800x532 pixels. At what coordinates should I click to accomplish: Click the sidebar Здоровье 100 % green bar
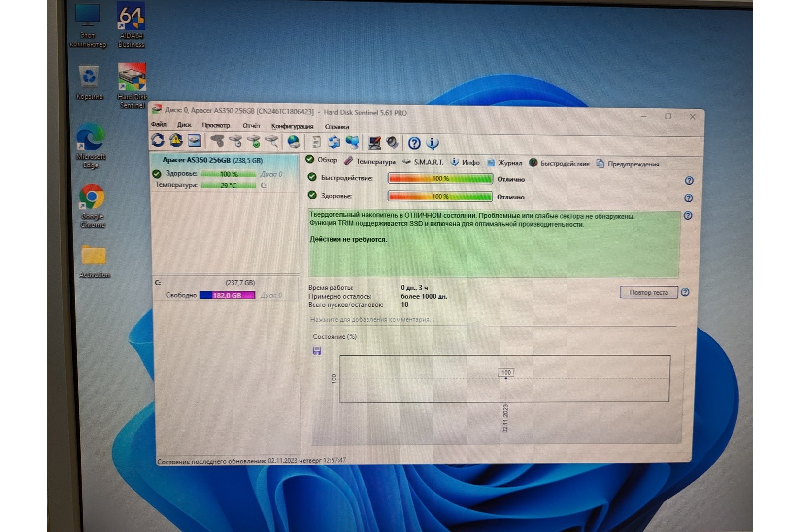tap(229, 174)
